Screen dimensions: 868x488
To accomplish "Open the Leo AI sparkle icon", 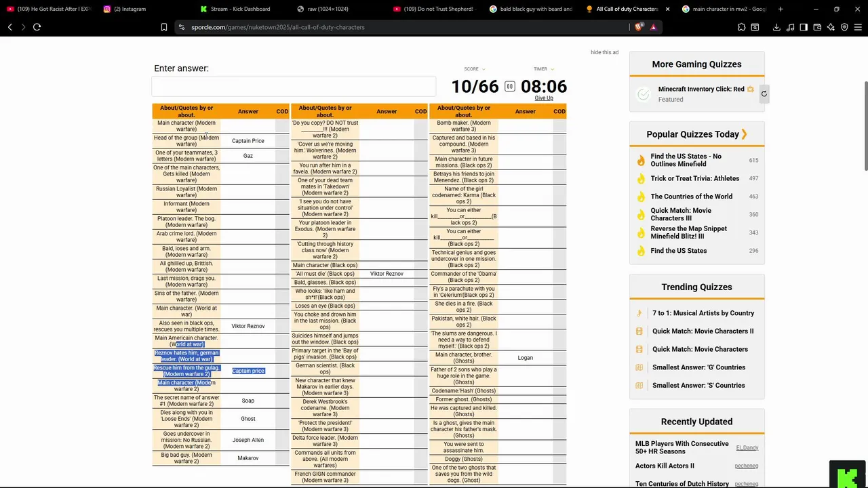I will 831,27.
